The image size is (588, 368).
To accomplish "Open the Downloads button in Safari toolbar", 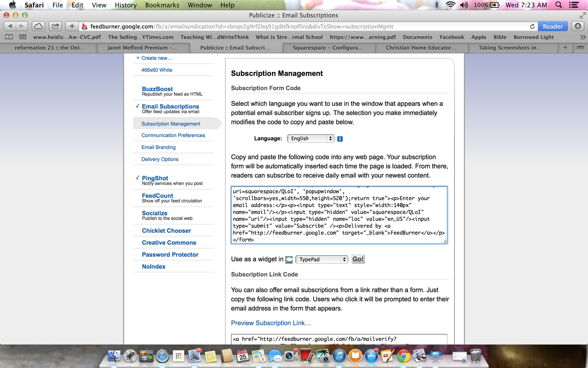I will tap(578, 26).
